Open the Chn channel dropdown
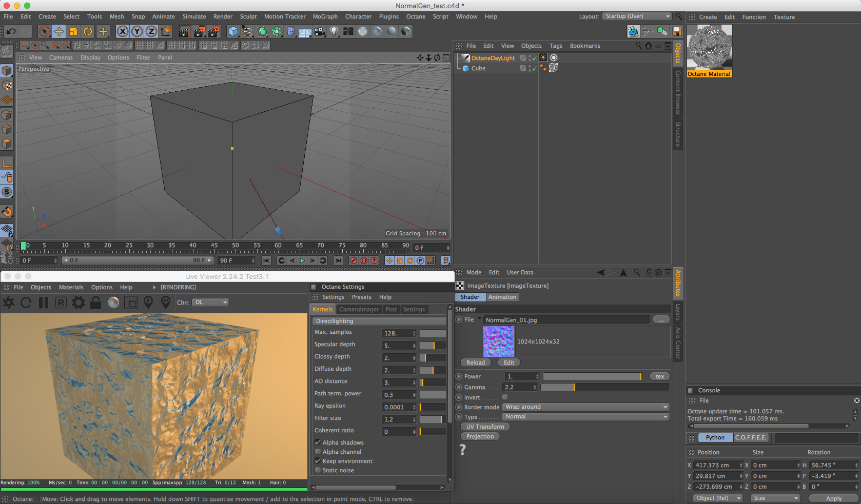Viewport: 861px width, 504px height. [211, 303]
